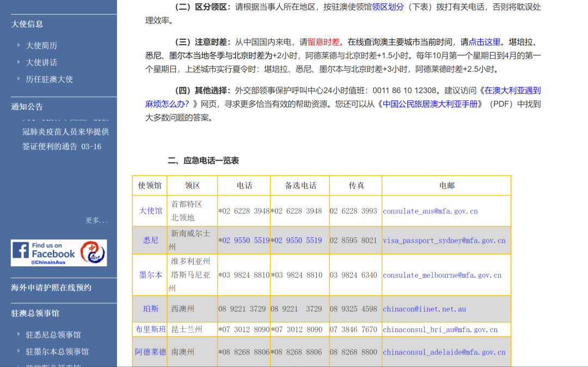Click the 更多 notices link

click(x=94, y=220)
